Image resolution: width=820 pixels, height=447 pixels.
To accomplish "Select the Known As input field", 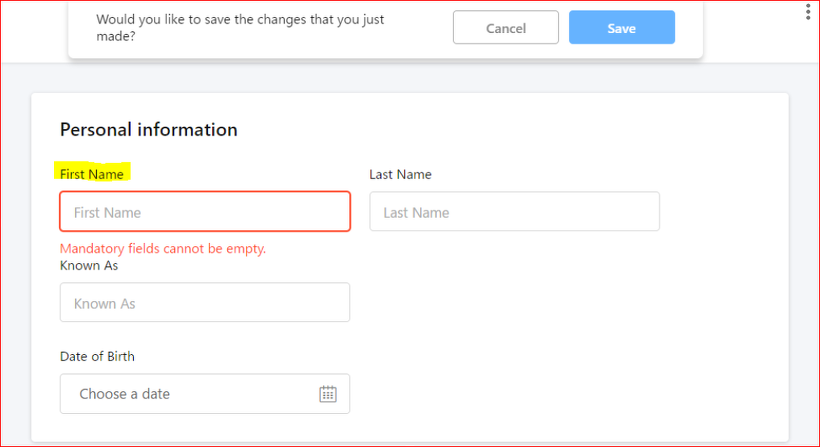I will click(x=205, y=303).
